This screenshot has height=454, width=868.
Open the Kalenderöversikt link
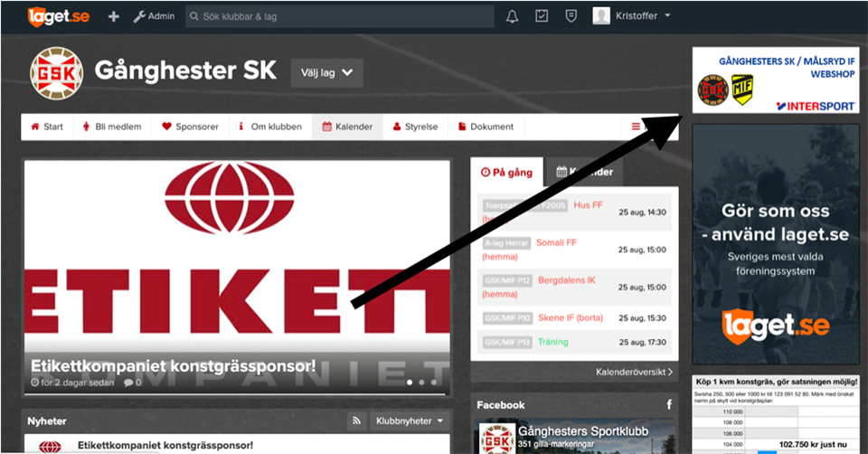(x=634, y=372)
